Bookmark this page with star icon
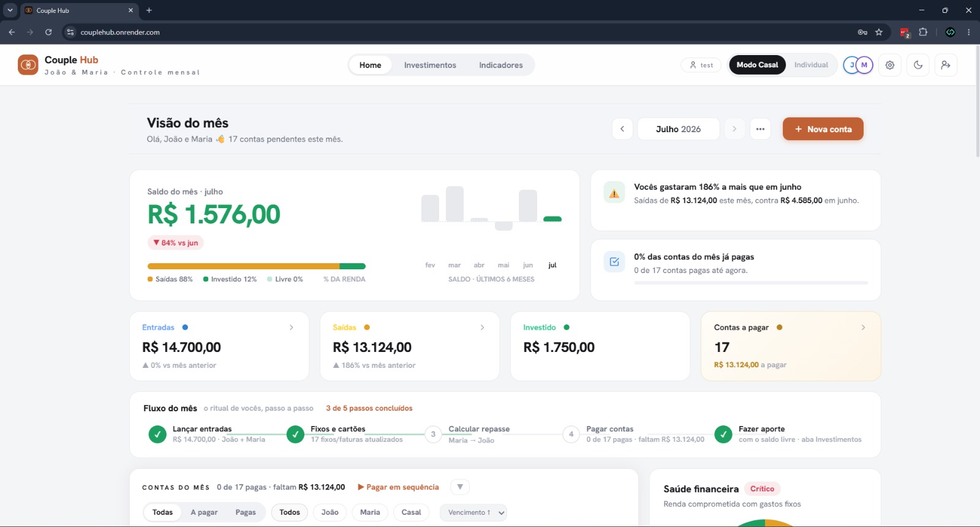The height and width of the screenshot is (527, 980). tap(879, 32)
